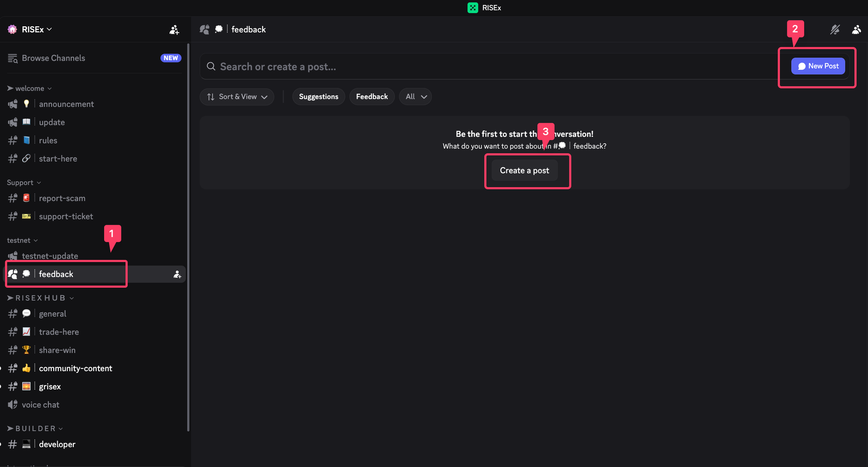868x467 pixels.
Task: Open the testnet-update announcement channel
Action: pos(50,256)
